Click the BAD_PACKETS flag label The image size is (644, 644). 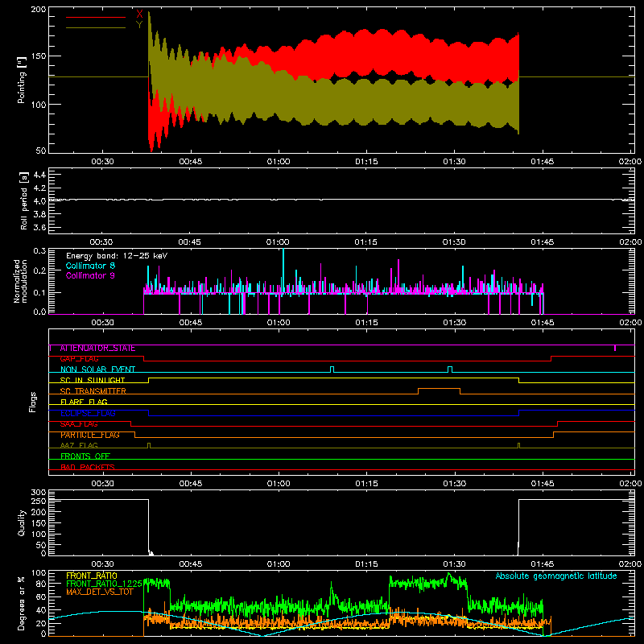(x=88, y=467)
